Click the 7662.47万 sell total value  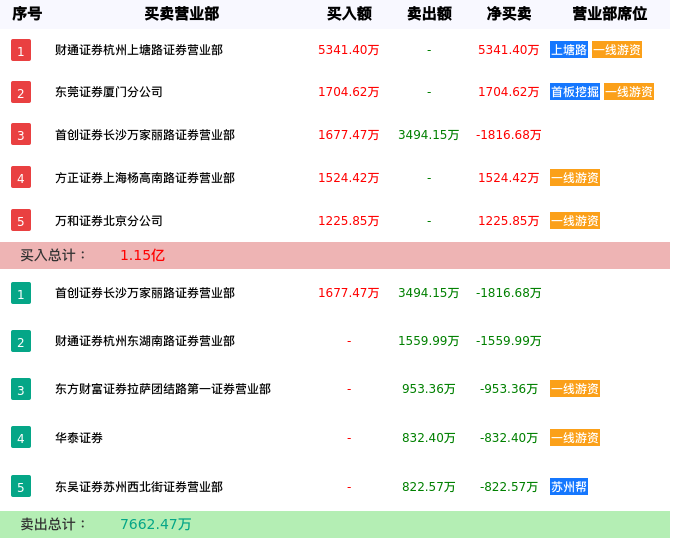[156, 524]
